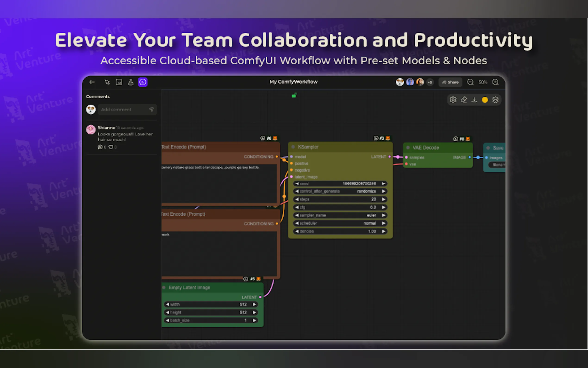Image resolution: width=588 pixels, height=368 pixels.
Task: Open the canvas settings gear icon
Action: [453, 100]
